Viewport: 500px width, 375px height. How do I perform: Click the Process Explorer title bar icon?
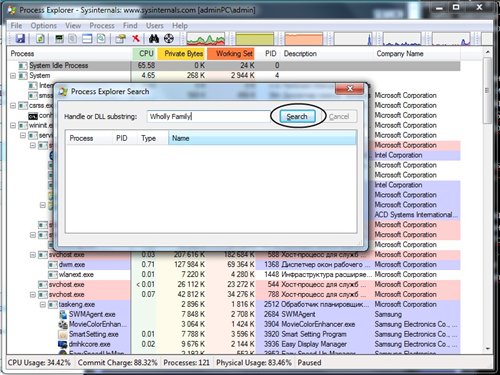(x=12, y=10)
